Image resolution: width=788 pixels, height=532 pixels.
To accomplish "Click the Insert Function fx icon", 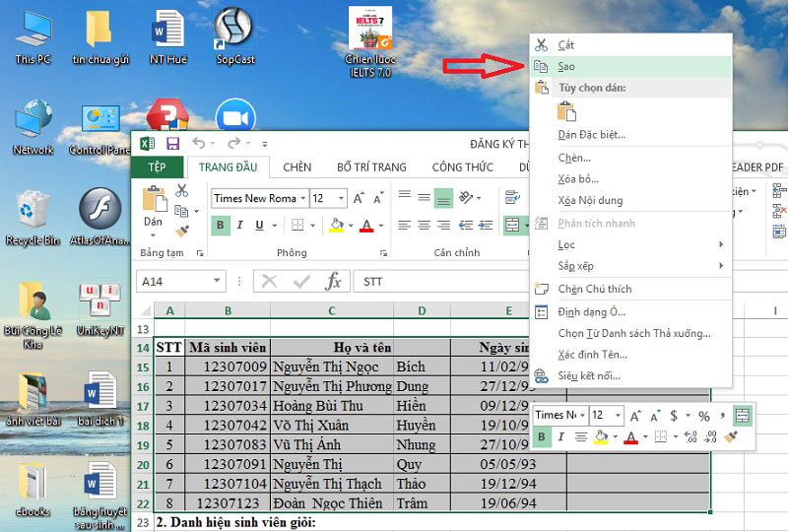I will pyautogui.click(x=334, y=282).
